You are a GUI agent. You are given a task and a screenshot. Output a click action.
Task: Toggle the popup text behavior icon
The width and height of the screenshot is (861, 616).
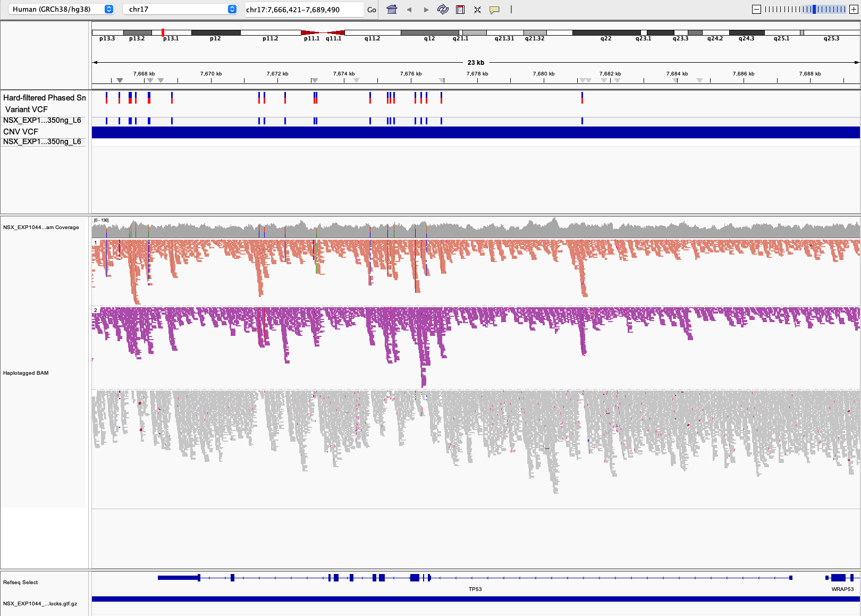[x=494, y=10]
